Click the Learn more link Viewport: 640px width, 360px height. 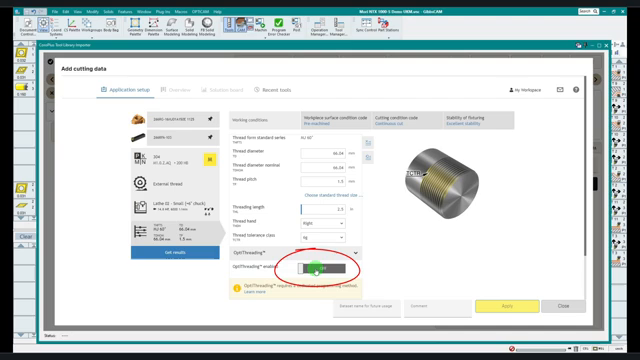click(x=255, y=292)
